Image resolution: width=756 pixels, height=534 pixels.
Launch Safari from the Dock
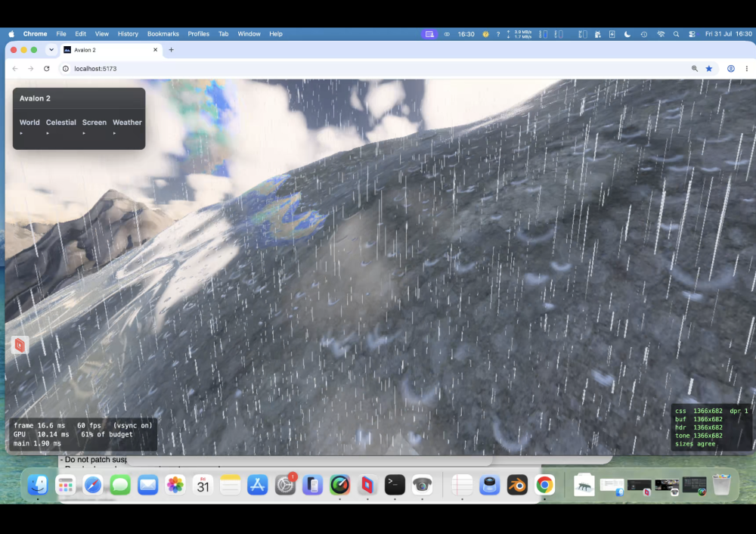click(92, 485)
